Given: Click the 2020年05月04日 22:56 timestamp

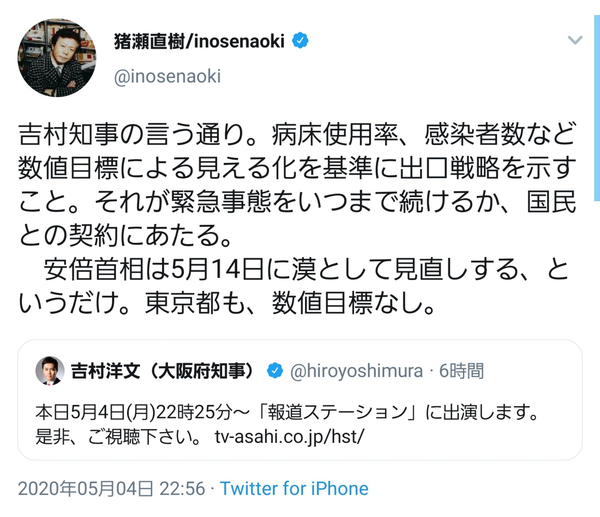Looking at the screenshot, I should pos(111,489).
